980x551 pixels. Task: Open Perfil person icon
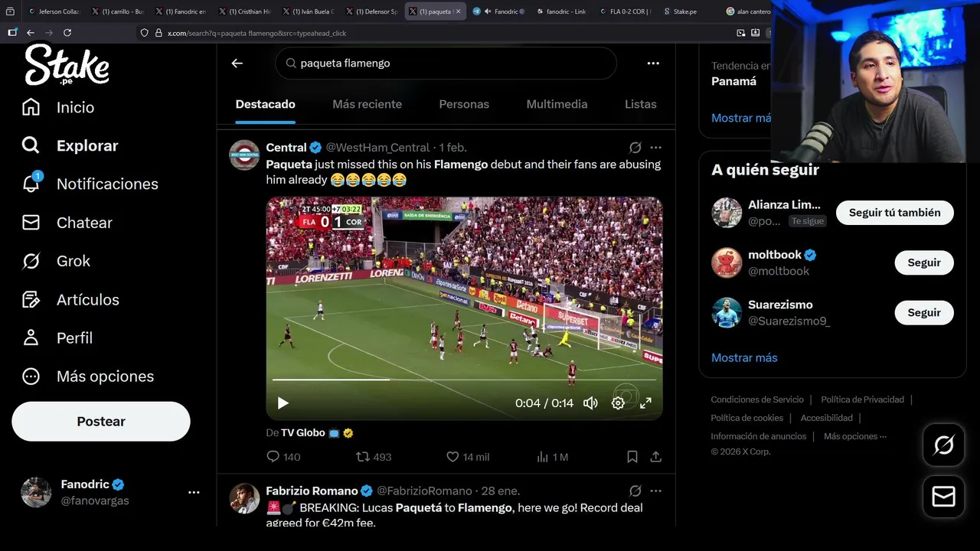(31, 337)
